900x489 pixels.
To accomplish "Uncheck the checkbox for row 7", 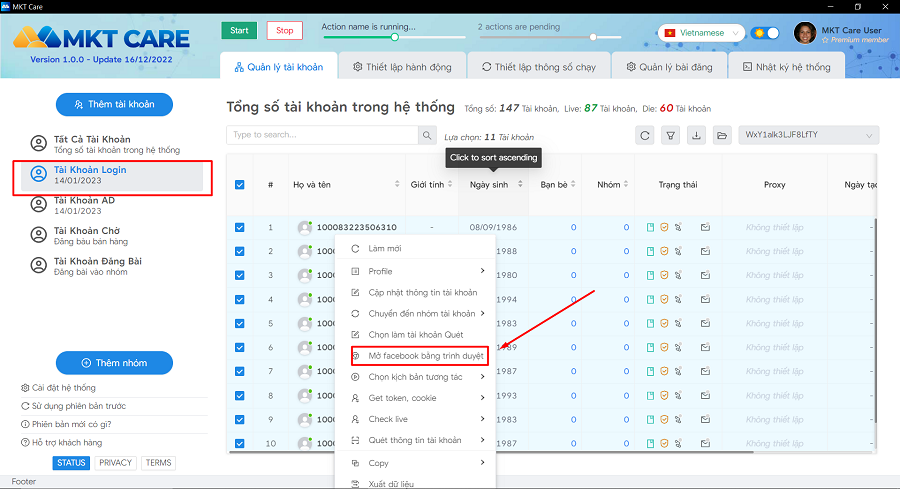I will click(x=240, y=371).
